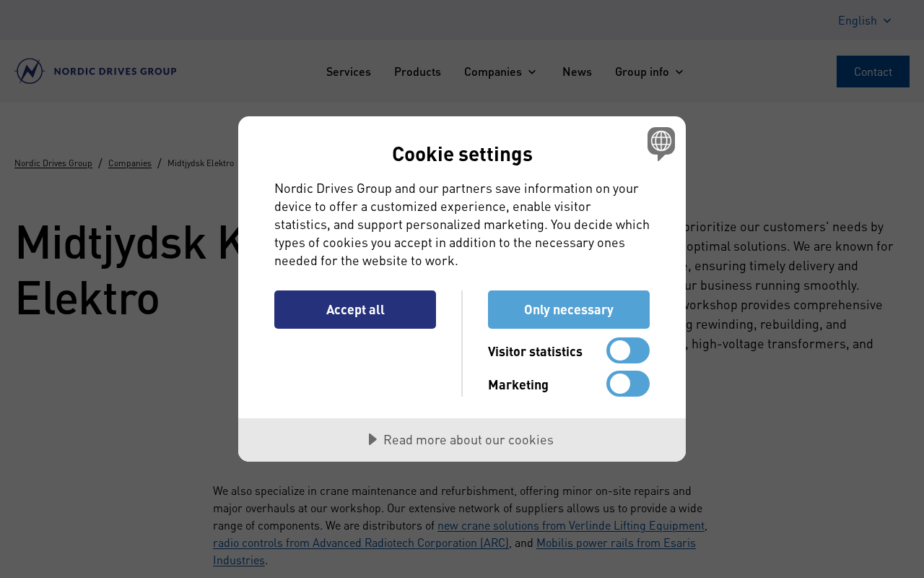The image size is (924, 578).
Task: Toggle the Visitor statistics switch
Action: [x=627, y=350]
